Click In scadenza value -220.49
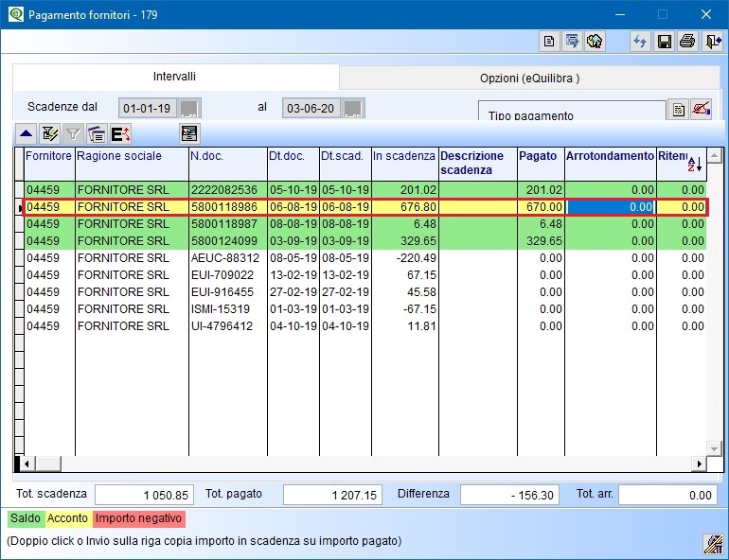Image resolution: width=729 pixels, height=560 pixels. coord(405,258)
